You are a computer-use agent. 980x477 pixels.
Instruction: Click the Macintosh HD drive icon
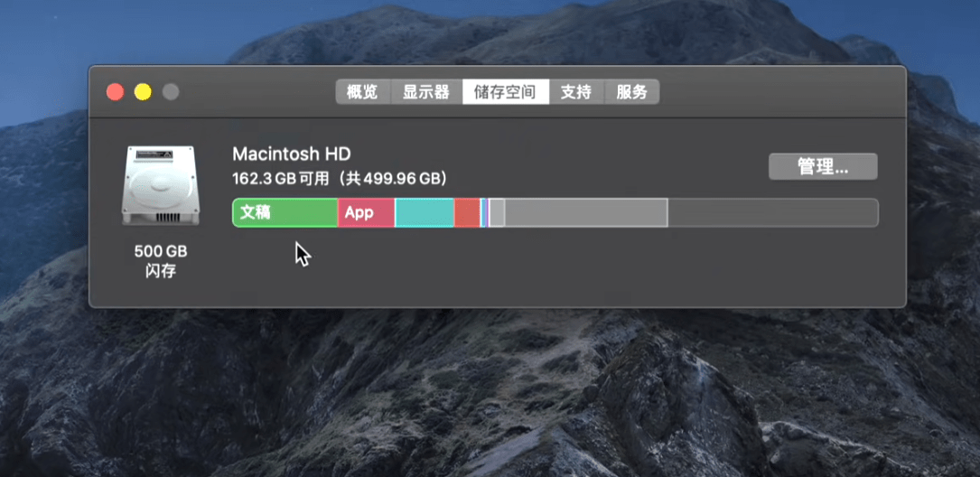point(161,185)
